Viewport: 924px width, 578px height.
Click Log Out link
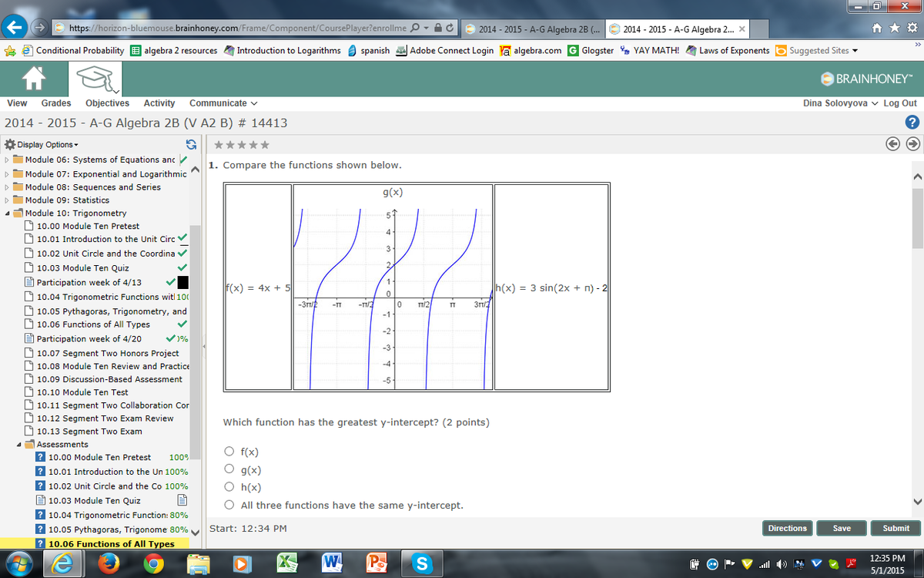(900, 102)
